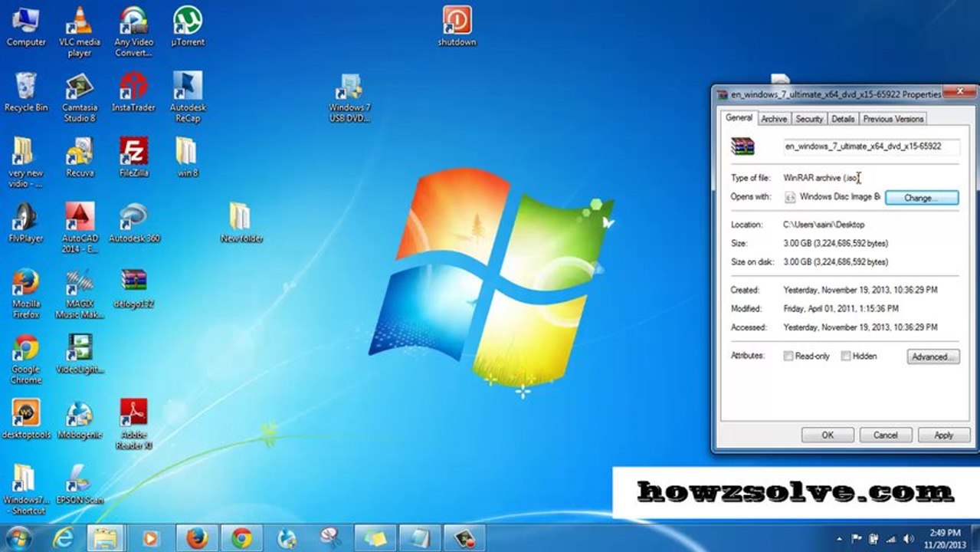Select the Recuva desktop shortcut
The width and height of the screenshot is (980, 552).
tap(80, 156)
